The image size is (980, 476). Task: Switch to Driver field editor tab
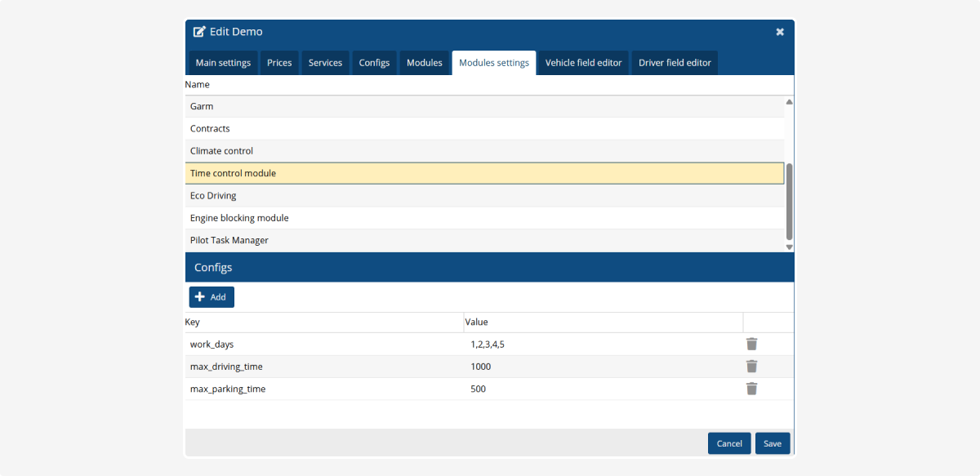[675, 63]
